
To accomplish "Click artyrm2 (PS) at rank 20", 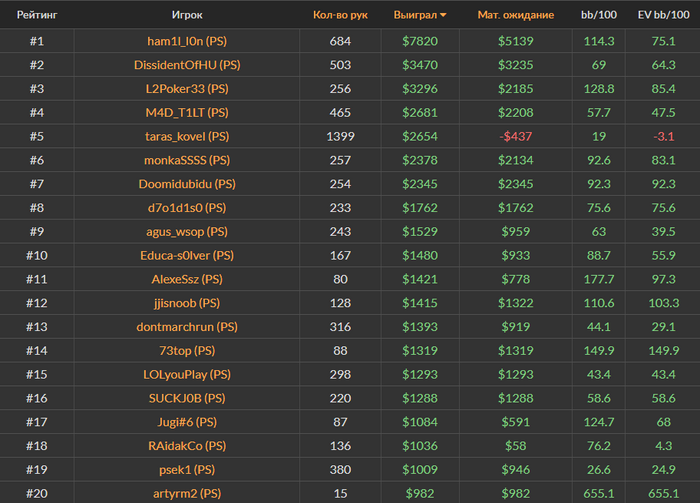I will (187, 493).
